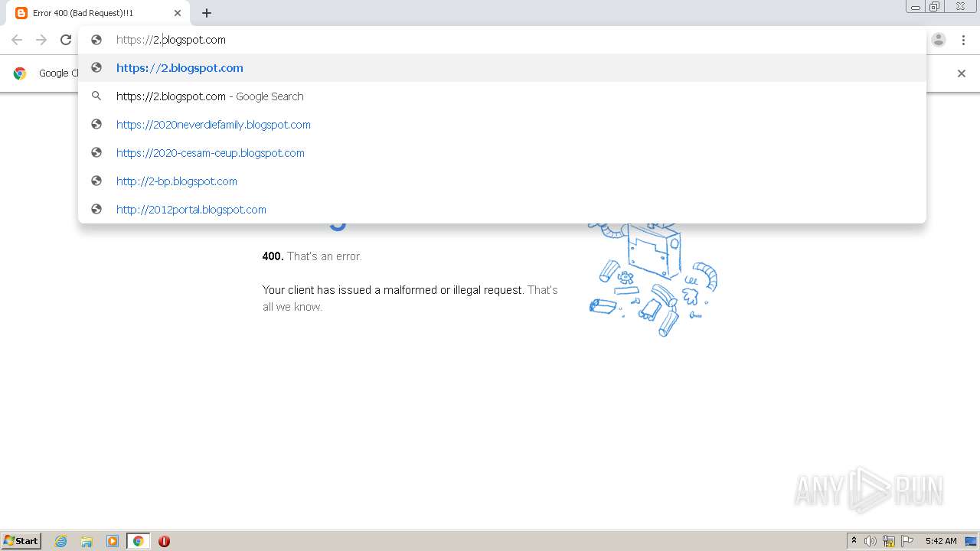980x551 pixels.
Task: Click globe icon beside top https://2.blogspot.com suggestion
Action: pos(96,67)
